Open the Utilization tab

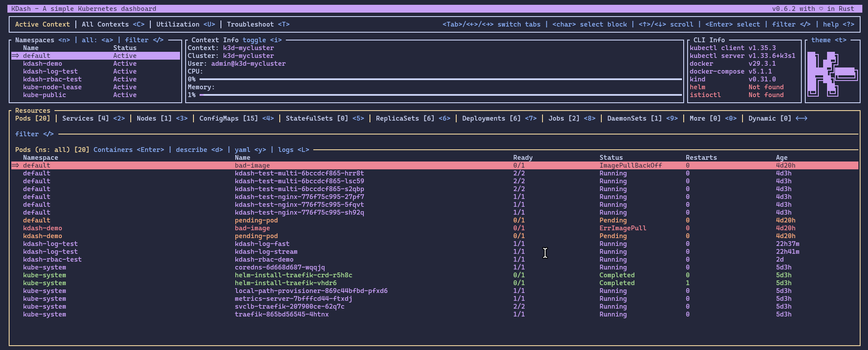click(x=186, y=24)
